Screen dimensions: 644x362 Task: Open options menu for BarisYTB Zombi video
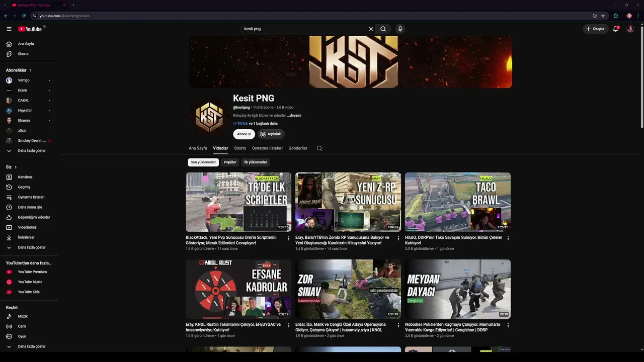click(398, 238)
